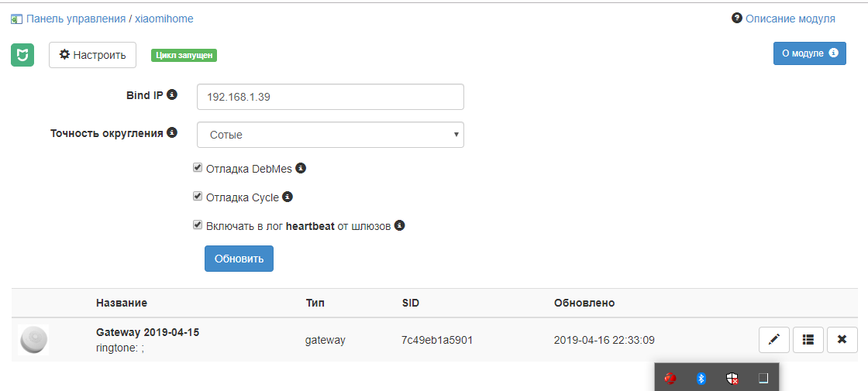Click the Bluetooth tray icon

[701, 378]
